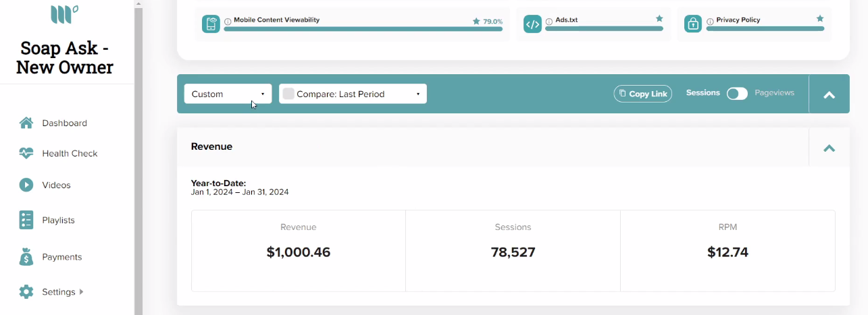Click the Ads.txt code icon

(x=532, y=24)
